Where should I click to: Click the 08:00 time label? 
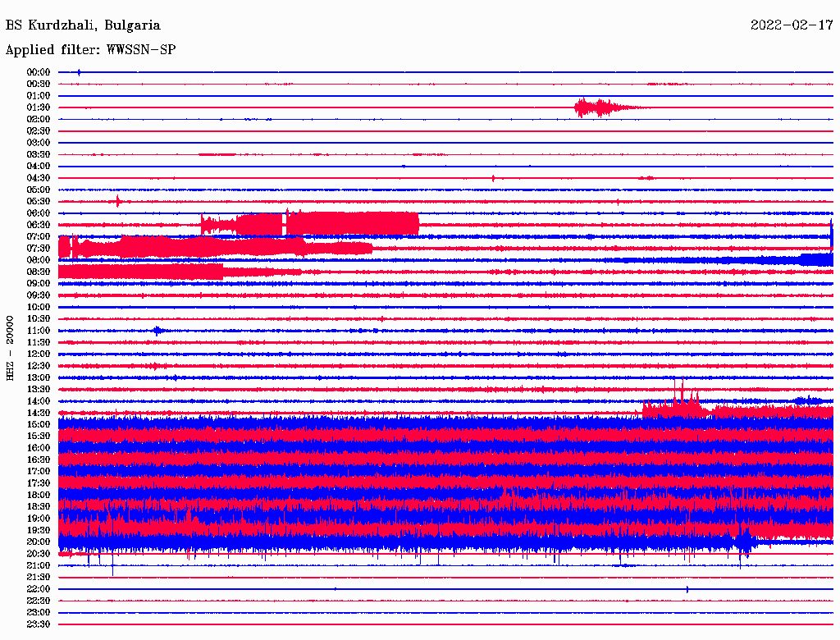tap(39, 260)
